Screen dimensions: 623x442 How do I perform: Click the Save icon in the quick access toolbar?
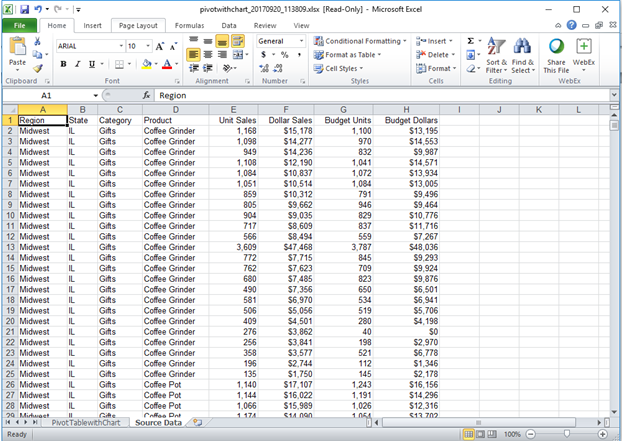pos(25,8)
